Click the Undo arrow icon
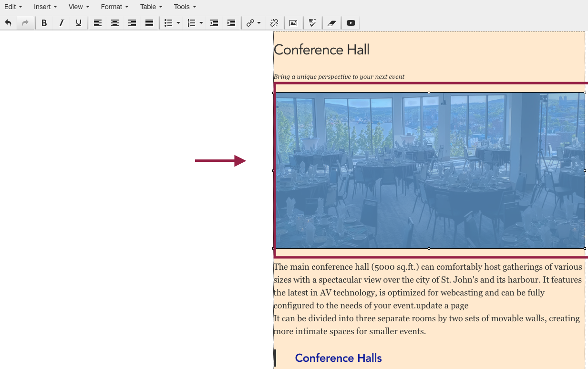This screenshot has height=369, width=588. pos(8,23)
